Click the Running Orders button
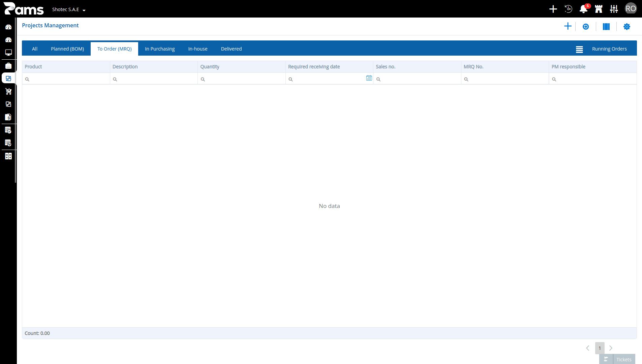The image size is (642, 364). point(609,49)
